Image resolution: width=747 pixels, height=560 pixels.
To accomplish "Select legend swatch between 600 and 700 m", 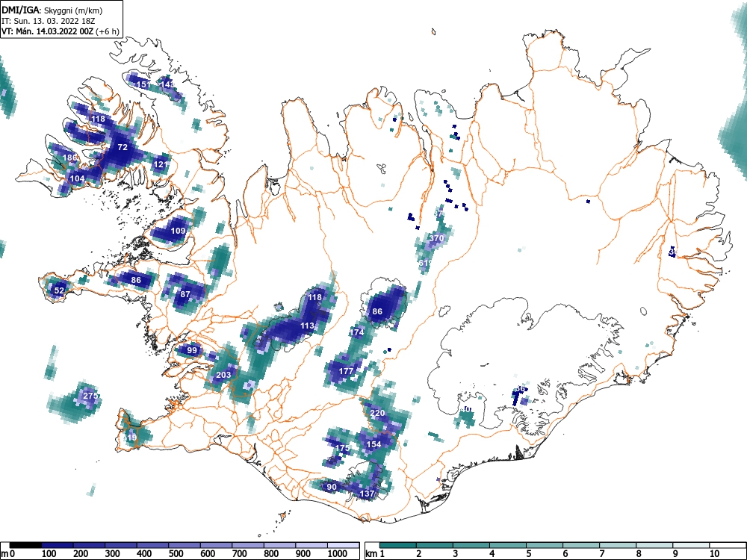I will pos(217,545).
